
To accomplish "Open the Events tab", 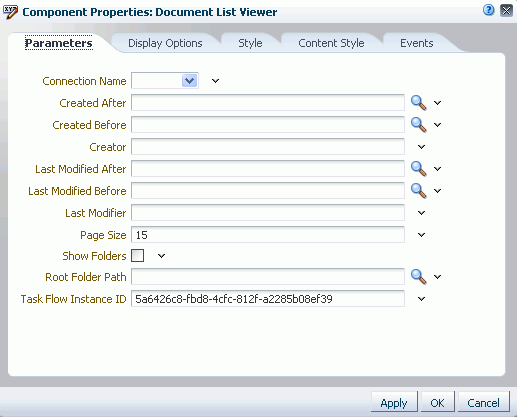I will pyautogui.click(x=417, y=43).
